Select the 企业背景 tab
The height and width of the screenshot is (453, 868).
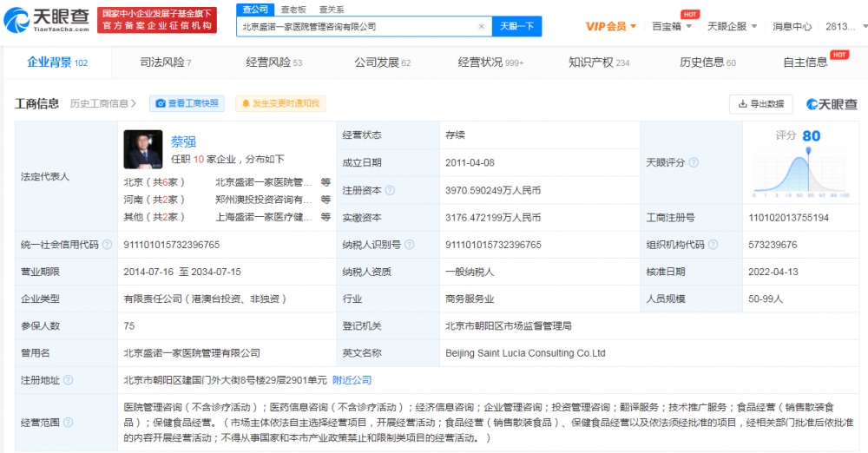pyautogui.click(x=57, y=62)
